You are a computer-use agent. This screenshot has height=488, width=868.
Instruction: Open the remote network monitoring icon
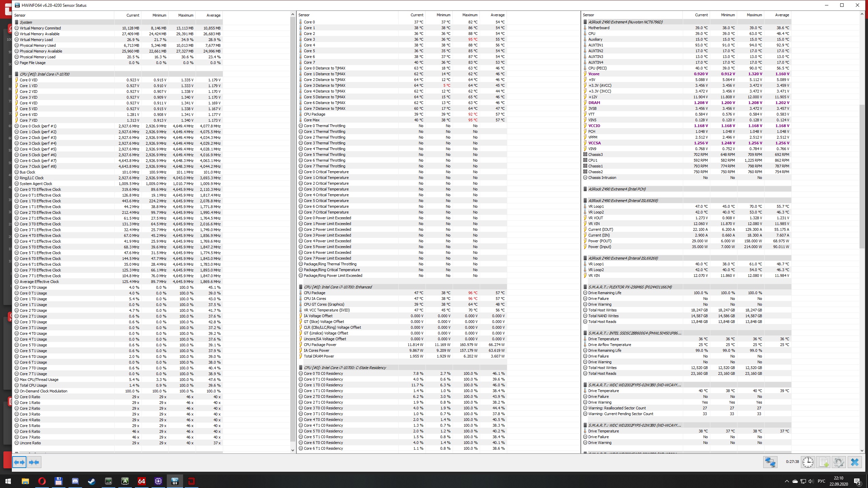point(770,462)
